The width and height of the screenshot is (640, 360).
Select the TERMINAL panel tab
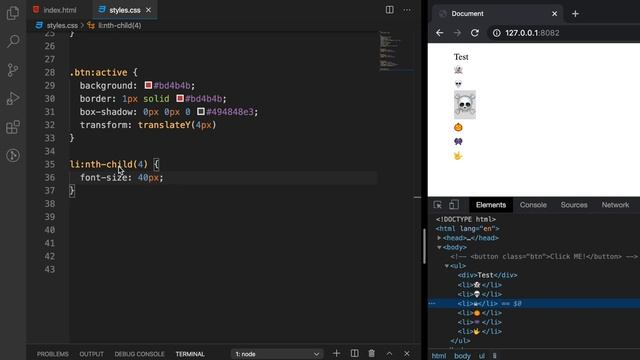(x=190, y=354)
